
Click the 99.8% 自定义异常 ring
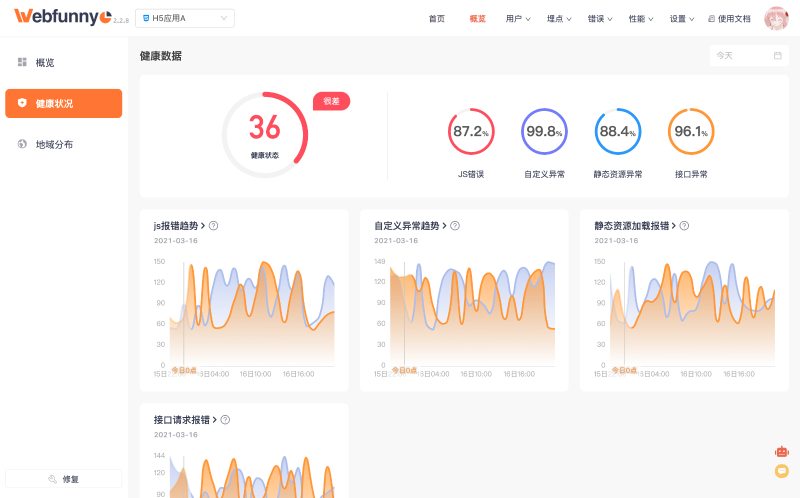coord(544,131)
